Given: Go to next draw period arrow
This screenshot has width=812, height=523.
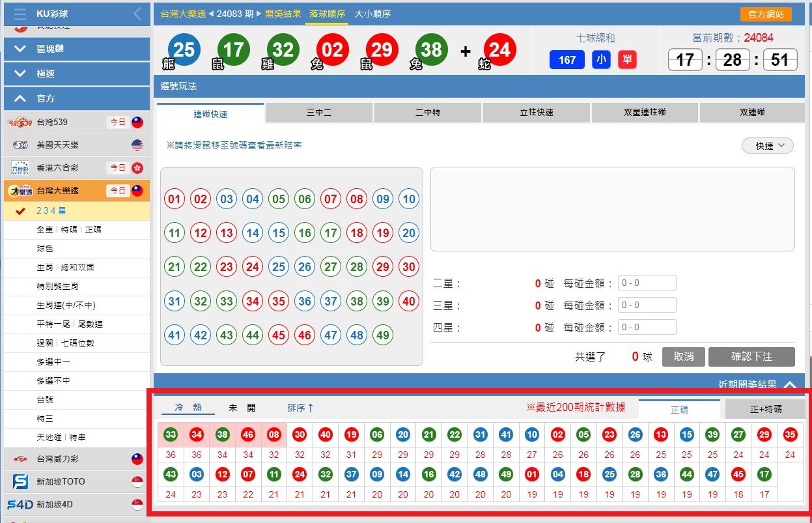Looking at the screenshot, I should pyautogui.click(x=259, y=14).
